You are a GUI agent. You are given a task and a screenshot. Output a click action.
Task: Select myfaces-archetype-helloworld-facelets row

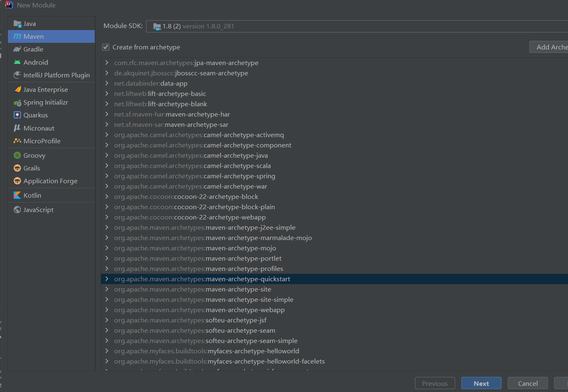[334, 361]
